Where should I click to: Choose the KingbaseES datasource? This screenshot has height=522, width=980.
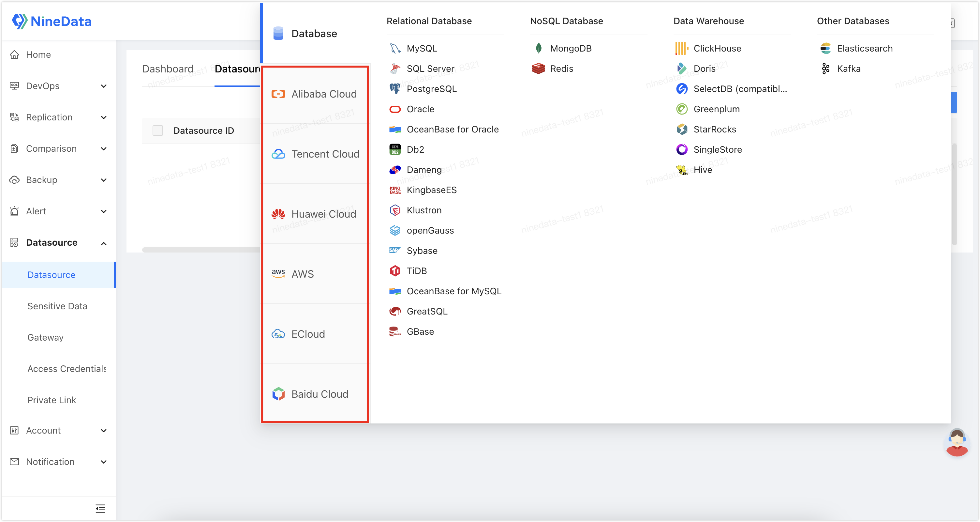[x=423, y=190]
